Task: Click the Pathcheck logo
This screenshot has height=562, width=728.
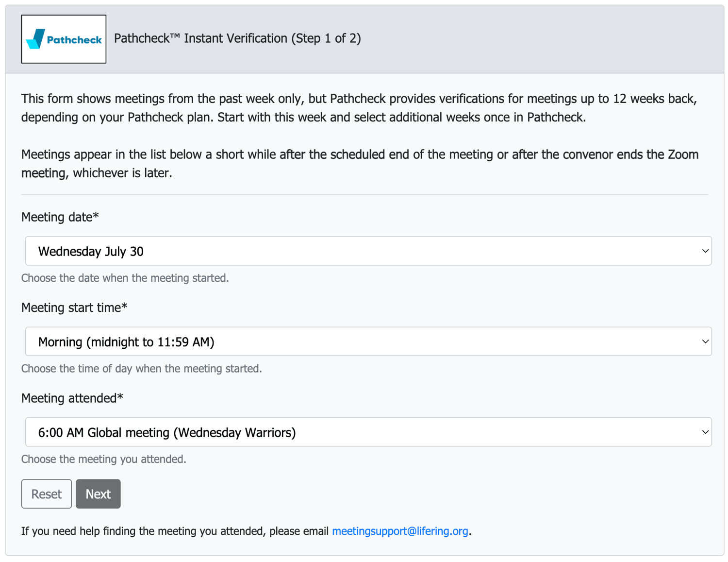Action: (64, 38)
